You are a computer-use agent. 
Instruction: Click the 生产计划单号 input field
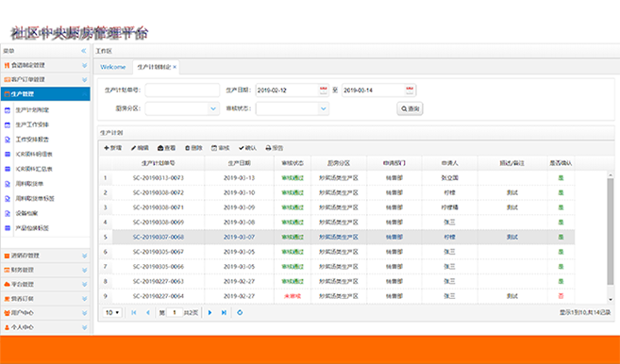(x=182, y=90)
